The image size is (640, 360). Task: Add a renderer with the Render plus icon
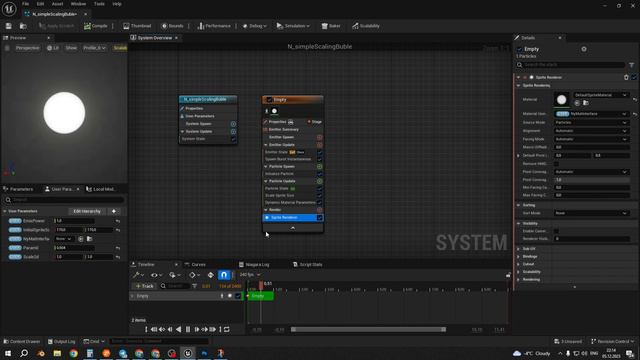click(320, 210)
